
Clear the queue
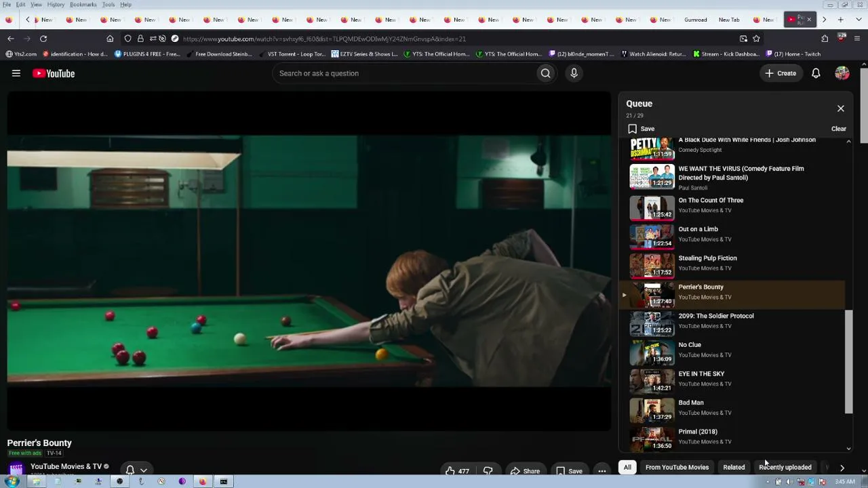(x=839, y=129)
